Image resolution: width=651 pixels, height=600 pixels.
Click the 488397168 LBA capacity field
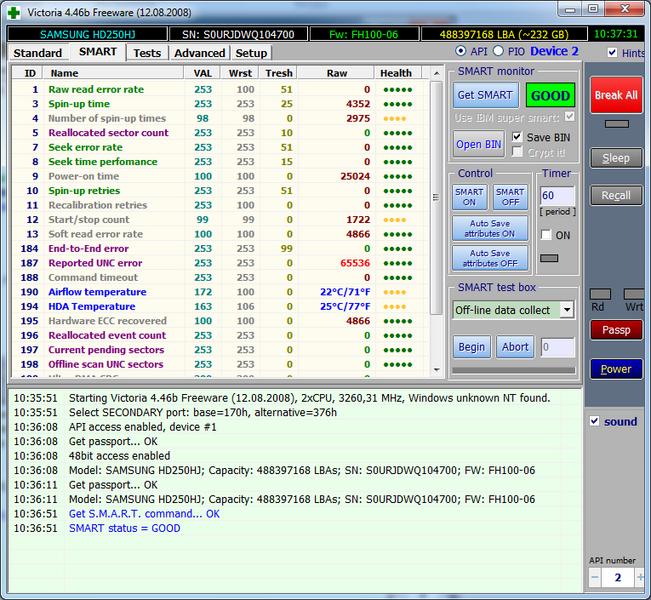[x=504, y=34]
